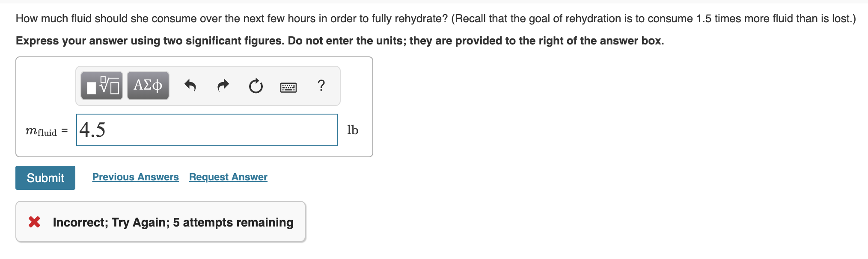Open the math templates button

102,85
